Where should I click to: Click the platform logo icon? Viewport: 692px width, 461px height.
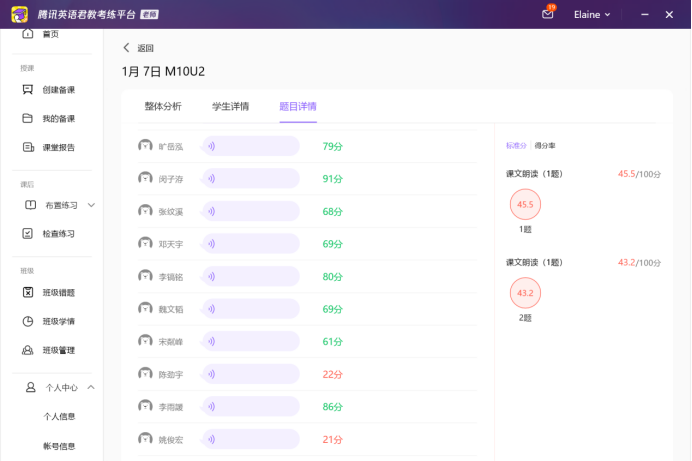click(x=19, y=15)
